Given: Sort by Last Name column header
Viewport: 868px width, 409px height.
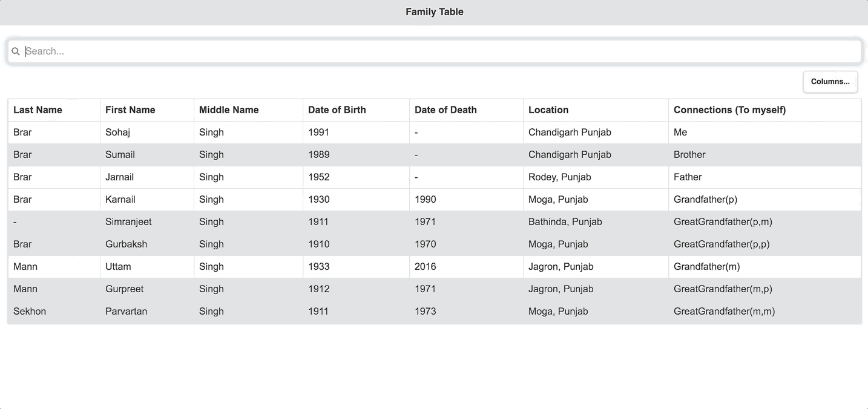Looking at the screenshot, I should pyautogui.click(x=38, y=110).
